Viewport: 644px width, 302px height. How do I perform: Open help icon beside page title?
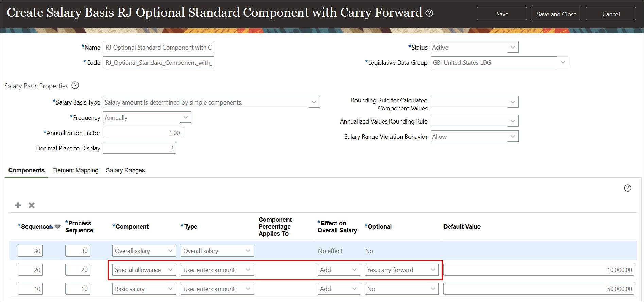tap(429, 13)
